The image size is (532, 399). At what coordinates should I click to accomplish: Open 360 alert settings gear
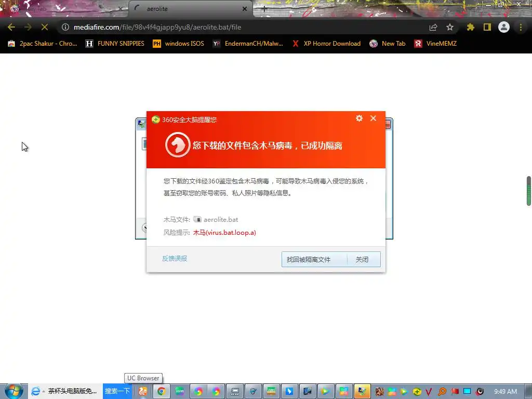360,118
